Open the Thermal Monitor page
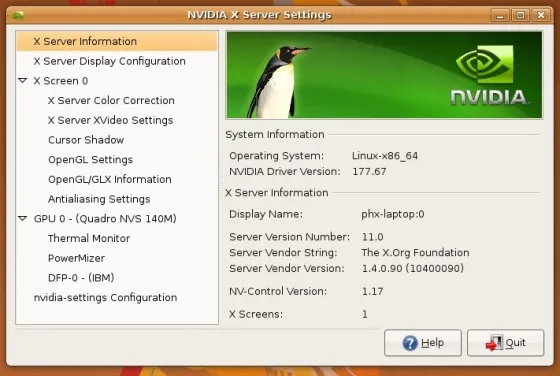Screen dimensions: 560x376 click(x=89, y=238)
